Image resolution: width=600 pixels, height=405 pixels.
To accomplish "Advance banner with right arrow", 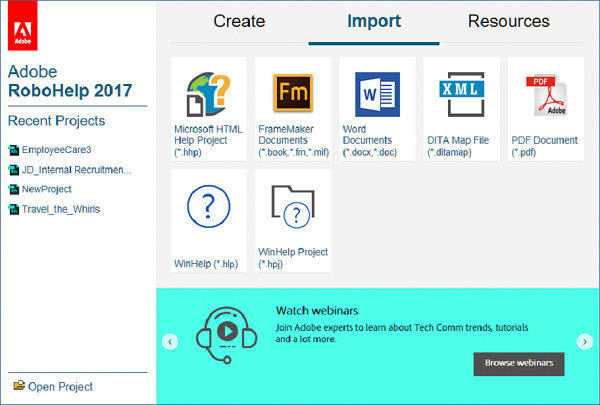I will click(585, 341).
